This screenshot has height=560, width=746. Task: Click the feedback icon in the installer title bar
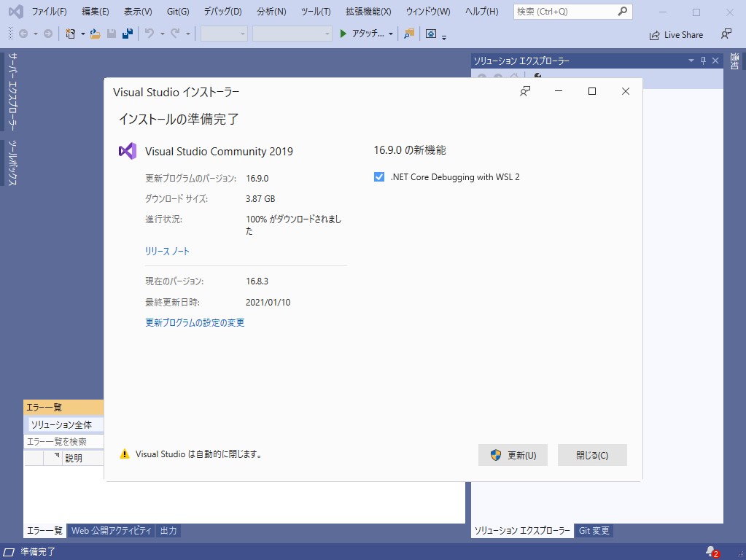[524, 91]
